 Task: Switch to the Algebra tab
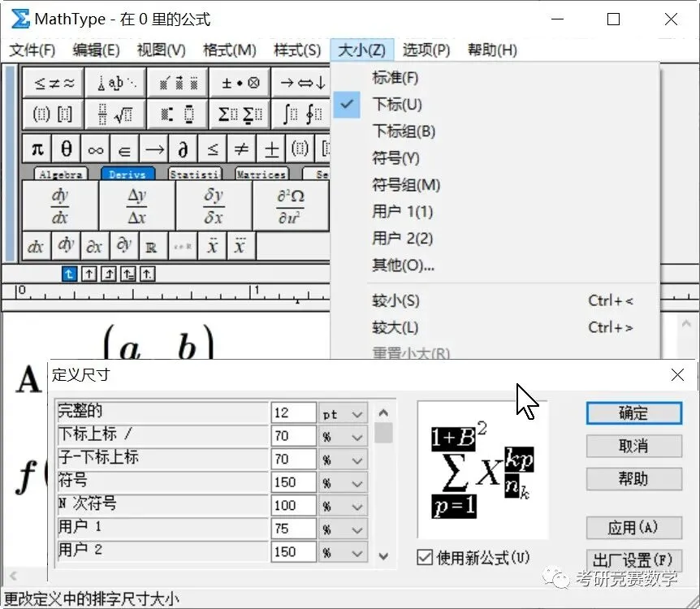pyautogui.click(x=61, y=174)
